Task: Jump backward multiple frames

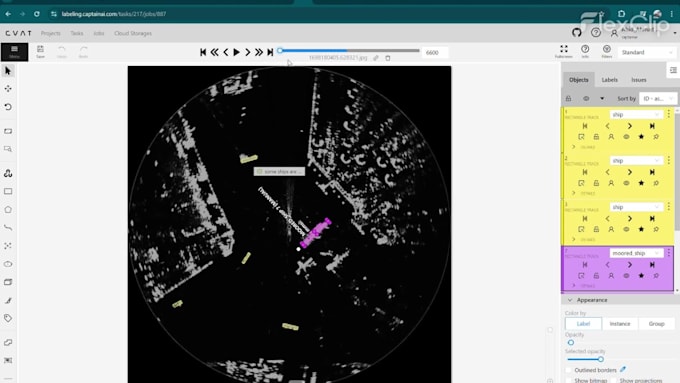Action: coord(214,52)
